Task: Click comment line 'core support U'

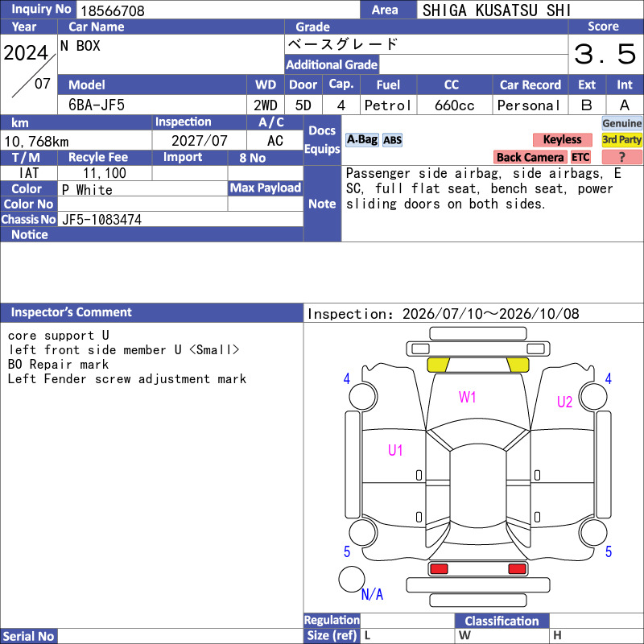Action: tap(58, 335)
